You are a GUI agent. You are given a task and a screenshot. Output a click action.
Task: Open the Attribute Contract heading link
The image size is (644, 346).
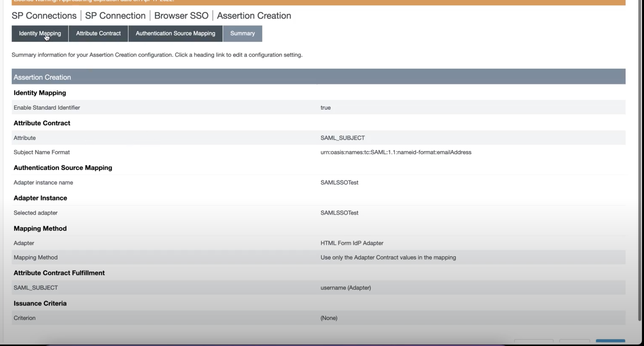(42, 123)
